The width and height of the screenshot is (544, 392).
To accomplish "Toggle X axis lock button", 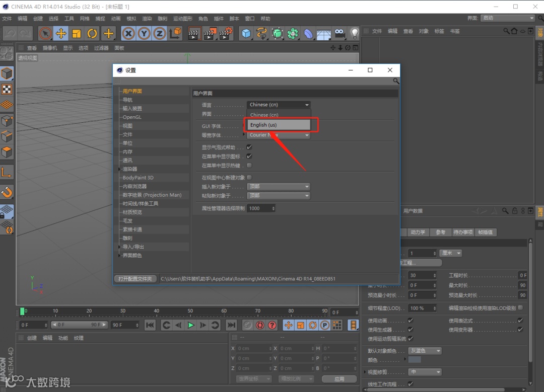I will pyautogui.click(x=128, y=34).
